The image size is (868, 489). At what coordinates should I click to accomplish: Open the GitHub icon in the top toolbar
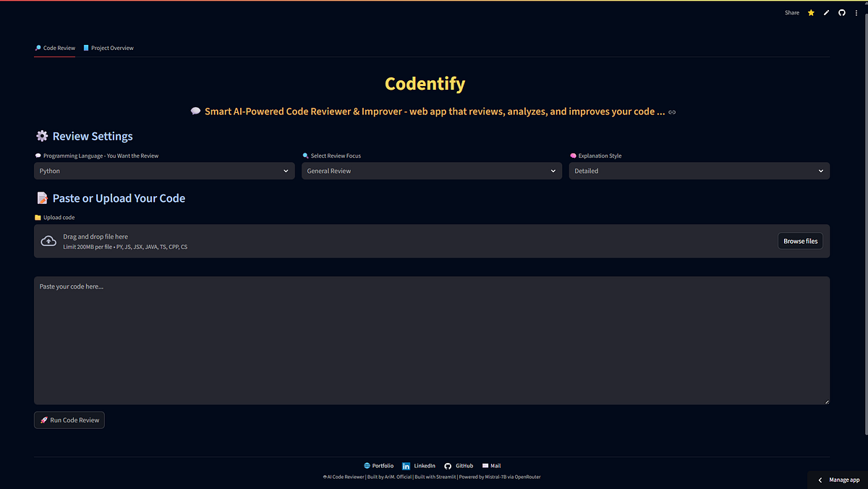pos(841,12)
